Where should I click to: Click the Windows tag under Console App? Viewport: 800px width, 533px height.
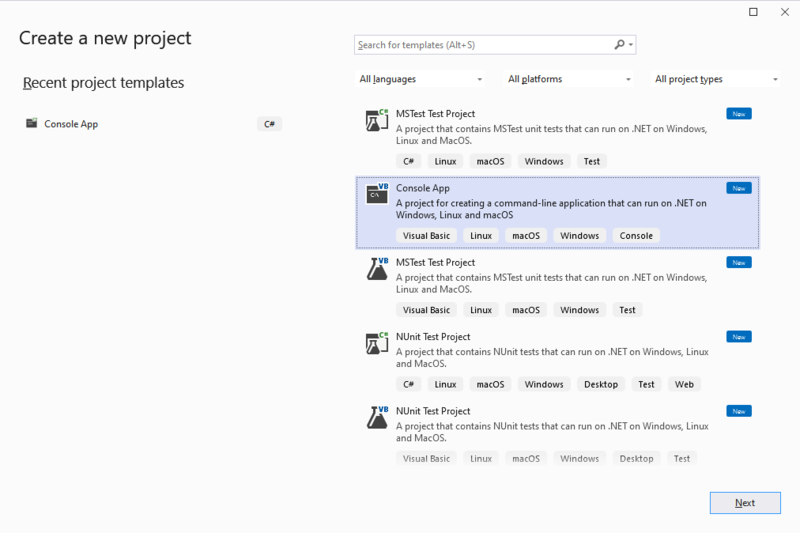coord(579,236)
